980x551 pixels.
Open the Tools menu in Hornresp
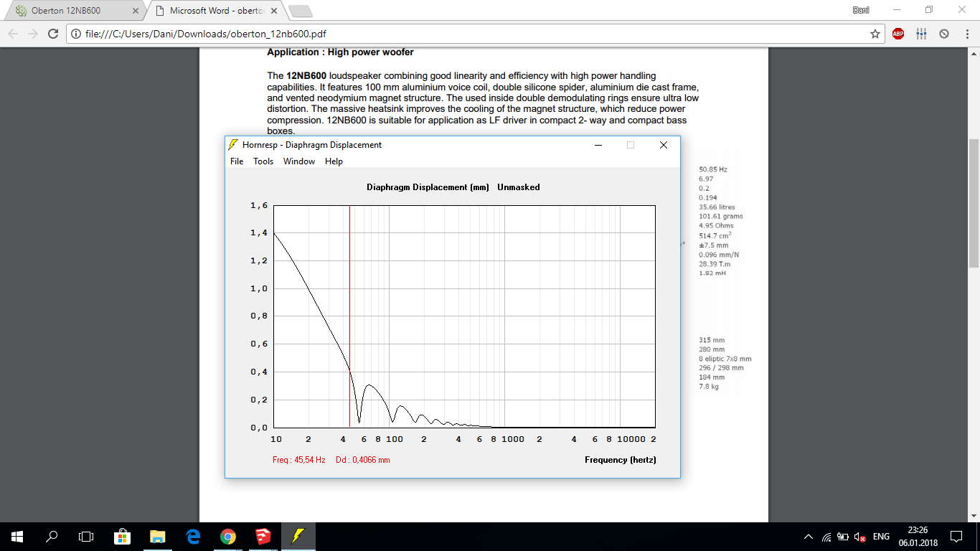[x=263, y=161]
